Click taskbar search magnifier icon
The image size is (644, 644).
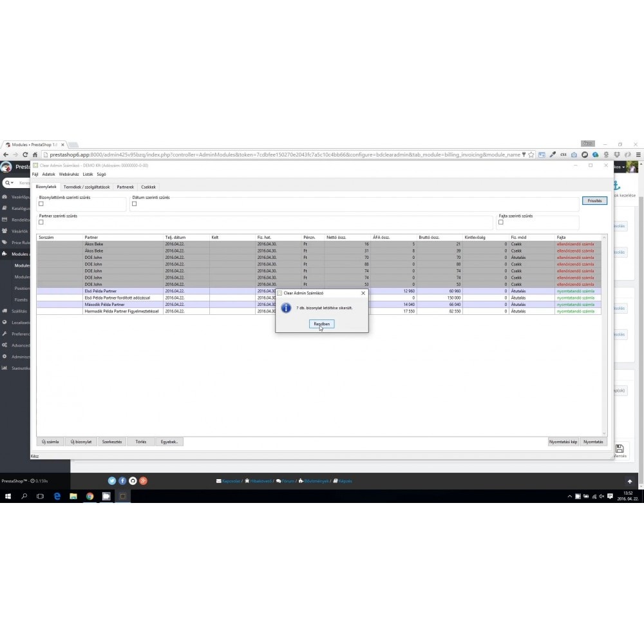coord(24,496)
